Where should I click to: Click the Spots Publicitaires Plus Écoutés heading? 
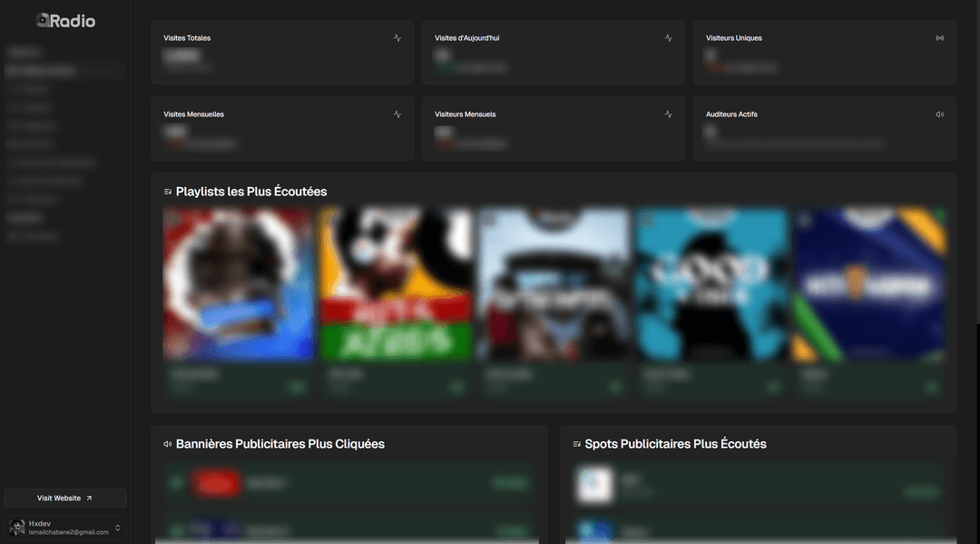(x=676, y=444)
